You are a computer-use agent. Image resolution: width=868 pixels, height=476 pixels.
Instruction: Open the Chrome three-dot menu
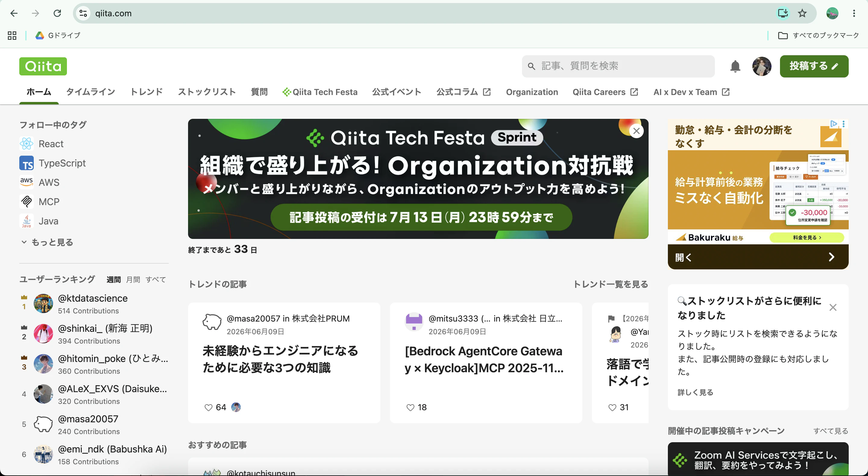[854, 13]
